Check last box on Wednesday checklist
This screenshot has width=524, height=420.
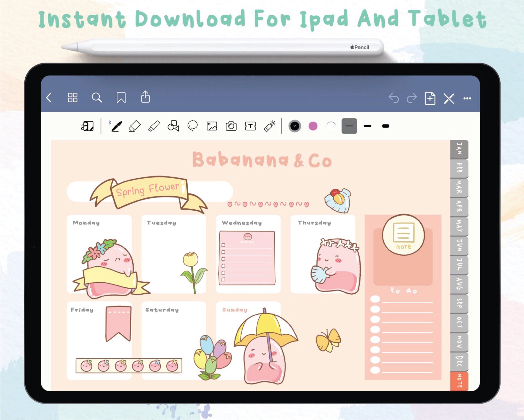coord(223,280)
